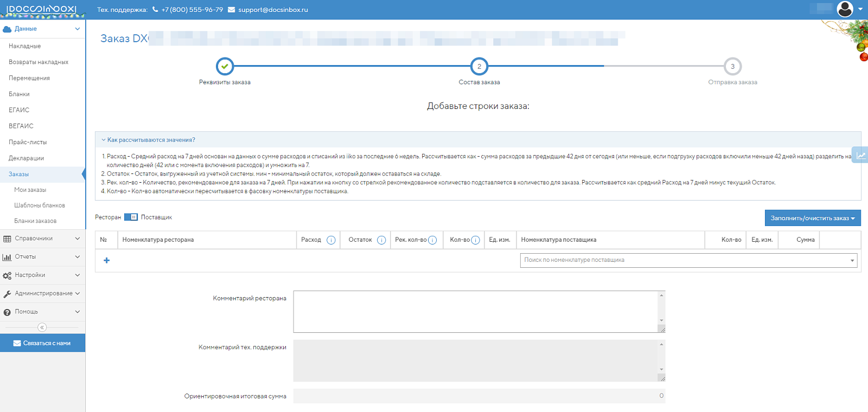Open the chart icon at right edge
The height and width of the screenshot is (412, 868).
tap(860, 155)
